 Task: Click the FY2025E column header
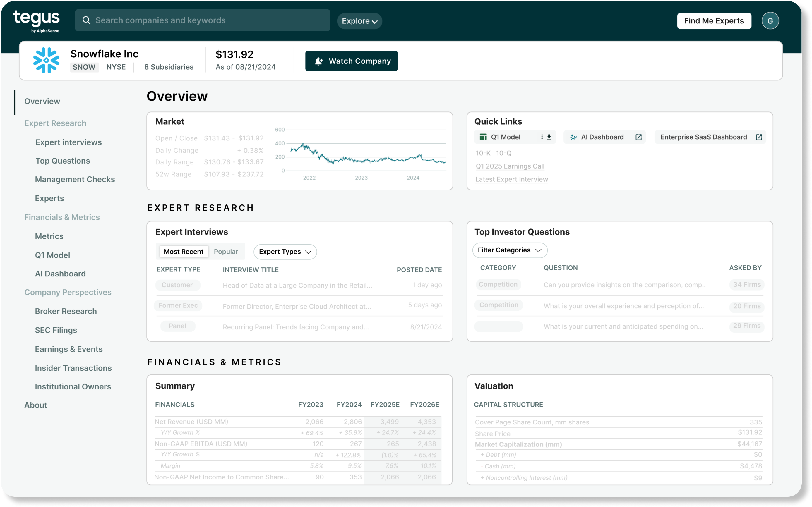[385, 404]
